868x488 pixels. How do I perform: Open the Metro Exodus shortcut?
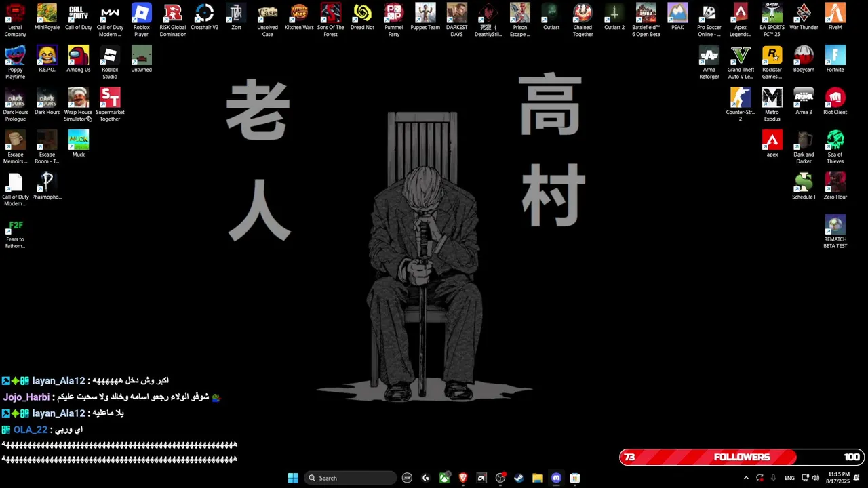(772, 105)
